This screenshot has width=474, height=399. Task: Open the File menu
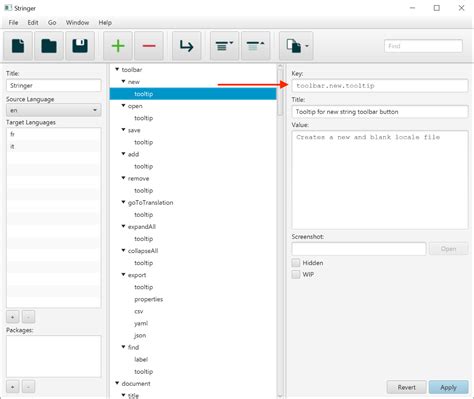pyautogui.click(x=13, y=22)
